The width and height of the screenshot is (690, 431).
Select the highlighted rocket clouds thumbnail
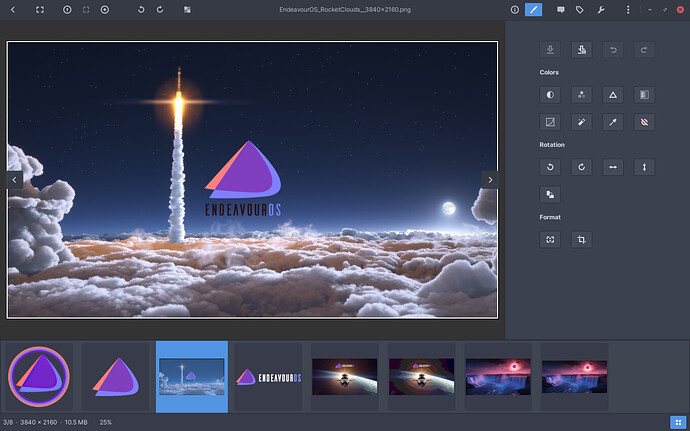192,377
